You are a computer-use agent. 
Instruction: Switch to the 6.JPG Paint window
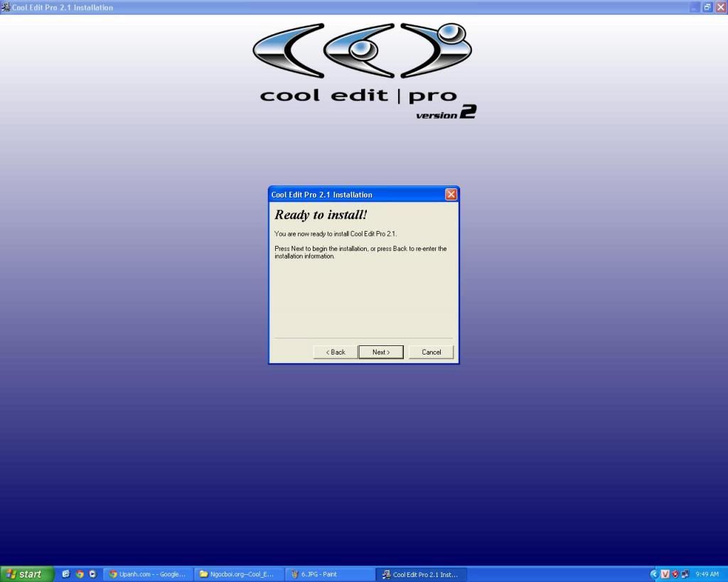click(328, 574)
